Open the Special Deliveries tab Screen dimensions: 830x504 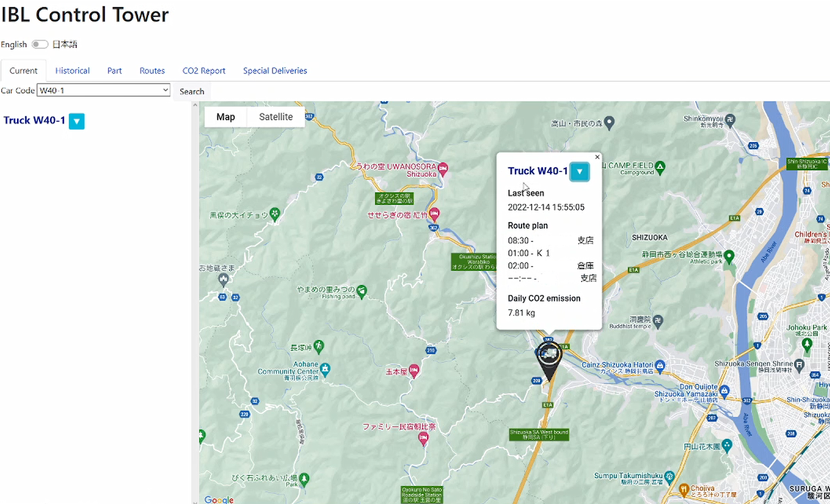click(275, 71)
